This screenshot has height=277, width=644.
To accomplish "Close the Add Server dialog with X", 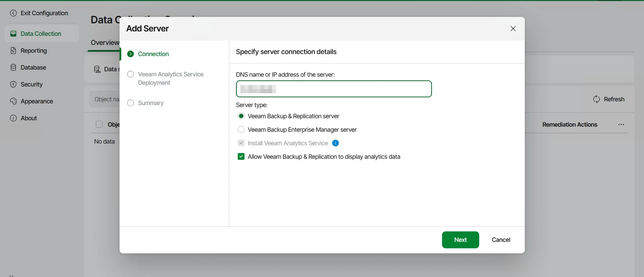I will [513, 29].
